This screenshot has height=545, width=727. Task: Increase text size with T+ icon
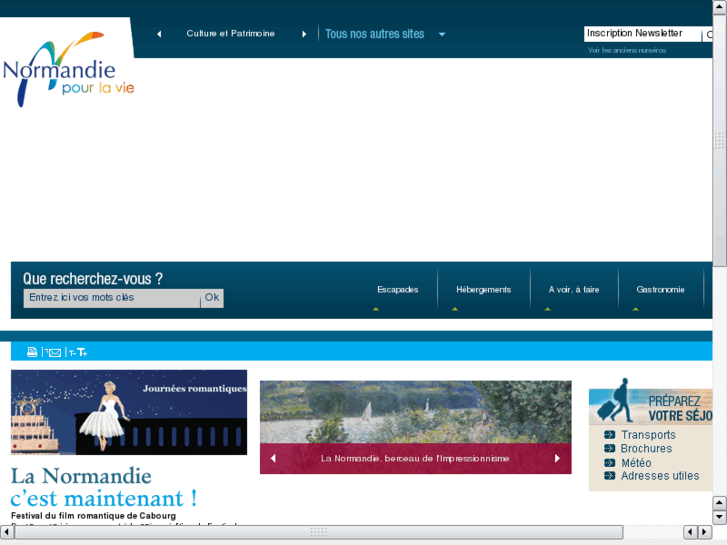tap(83, 353)
